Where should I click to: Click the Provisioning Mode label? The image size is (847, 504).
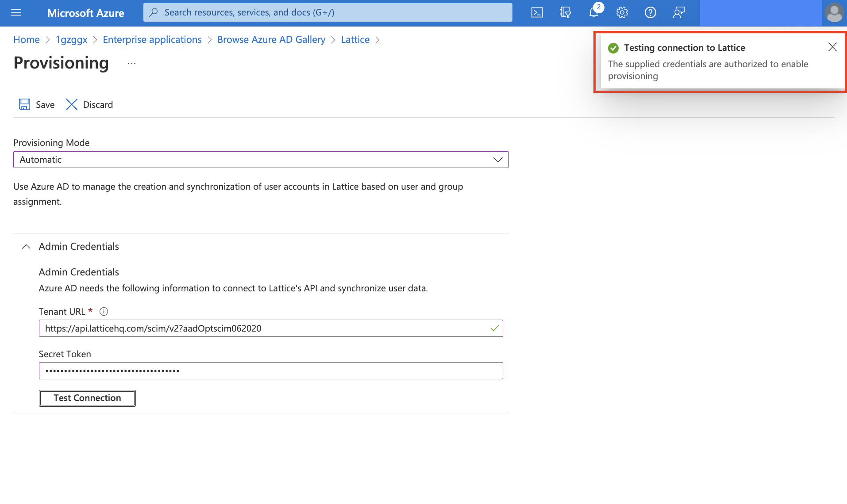tap(51, 142)
